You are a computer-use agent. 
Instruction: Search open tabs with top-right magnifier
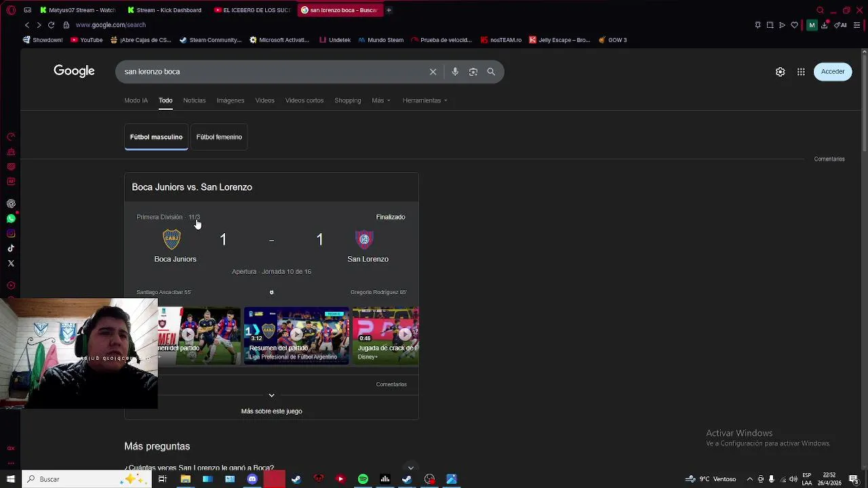point(820,10)
